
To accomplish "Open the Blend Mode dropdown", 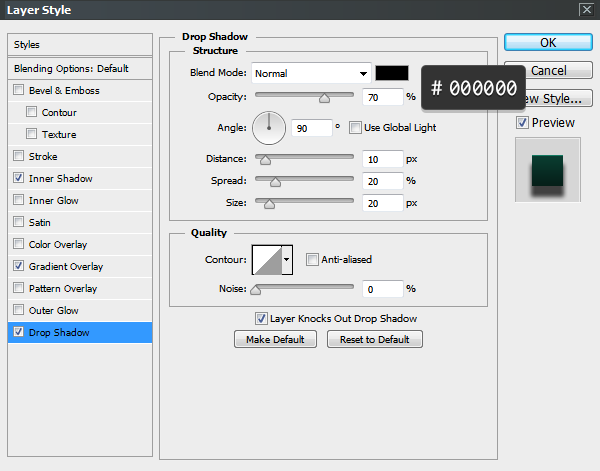I will (310, 73).
